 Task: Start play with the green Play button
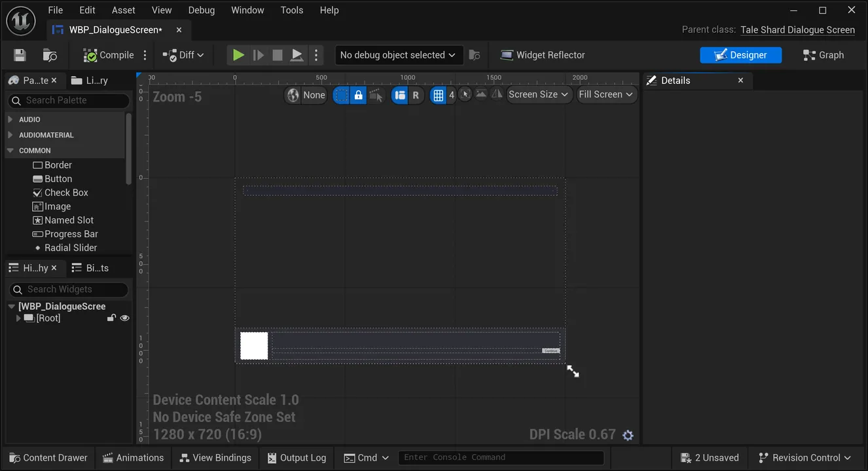point(239,55)
